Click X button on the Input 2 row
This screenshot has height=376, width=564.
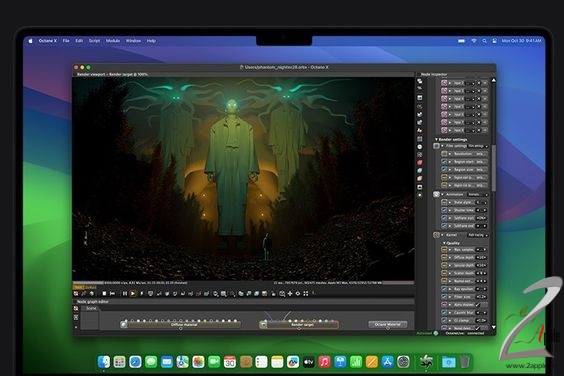click(x=479, y=83)
